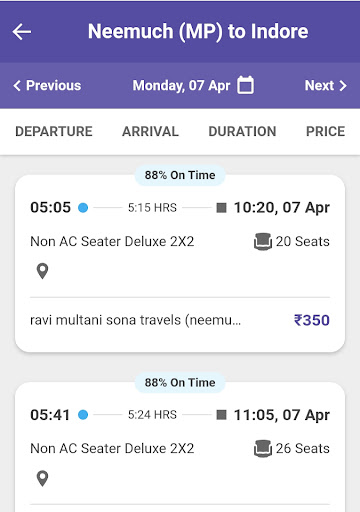360x512 pixels.
Task: Go to Next day
Action: coord(326,86)
